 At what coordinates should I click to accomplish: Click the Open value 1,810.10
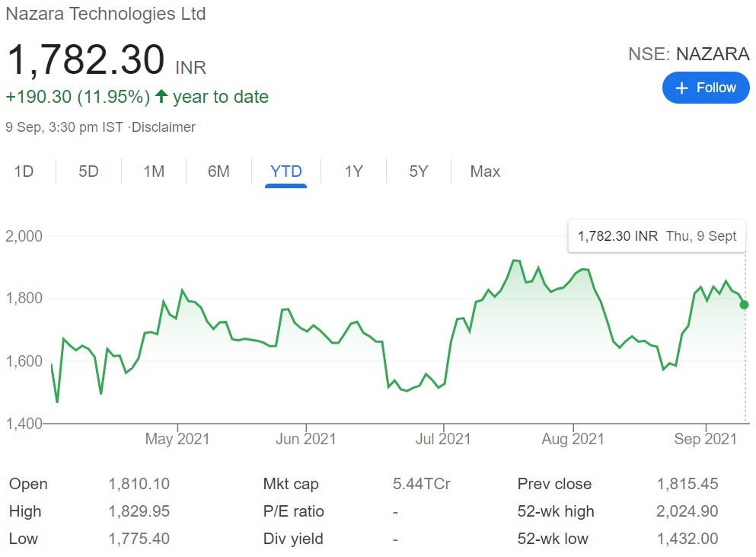(139, 484)
